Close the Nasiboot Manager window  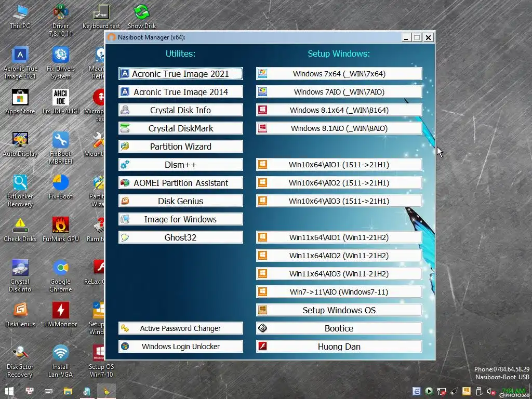[x=429, y=37]
